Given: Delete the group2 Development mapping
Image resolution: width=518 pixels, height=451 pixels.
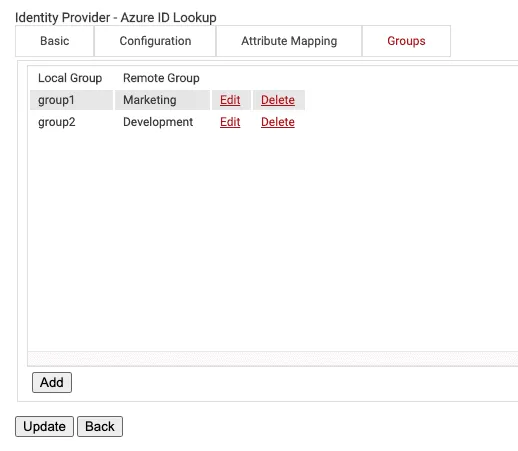Looking at the screenshot, I should coord(278,122).
